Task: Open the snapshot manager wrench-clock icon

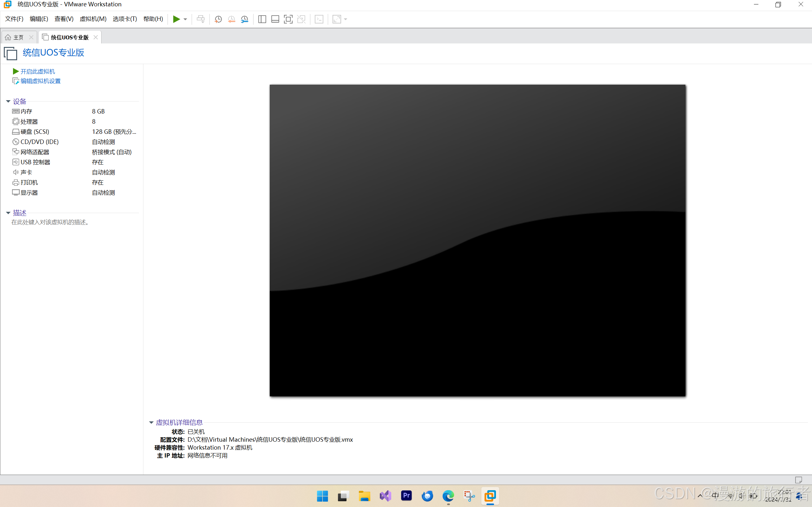Action: (x=245, y=19)
